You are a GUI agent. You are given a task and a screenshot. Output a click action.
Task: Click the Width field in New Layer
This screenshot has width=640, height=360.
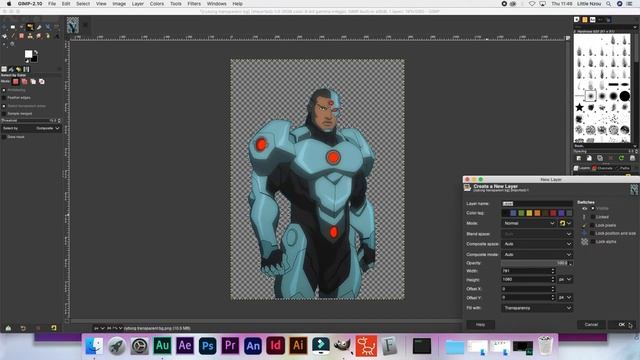(x=528, y=271)
